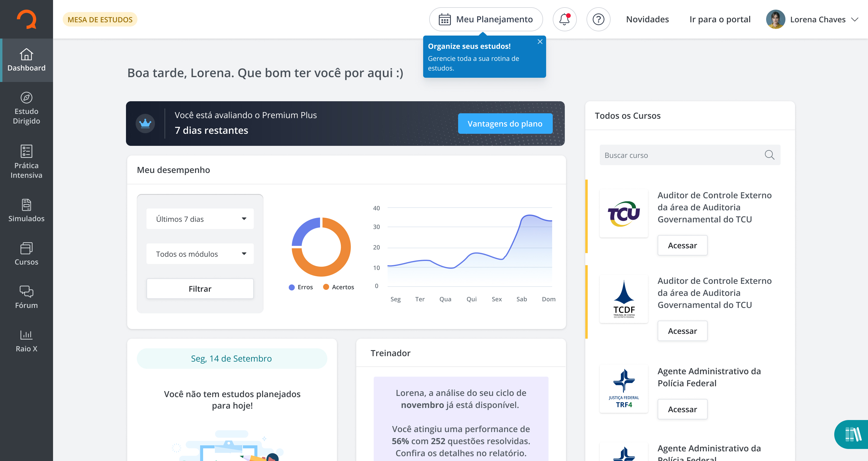The image size is (868, 461).
Task: Expand the Lorena Chaves account menu
Action: [812, 19]
